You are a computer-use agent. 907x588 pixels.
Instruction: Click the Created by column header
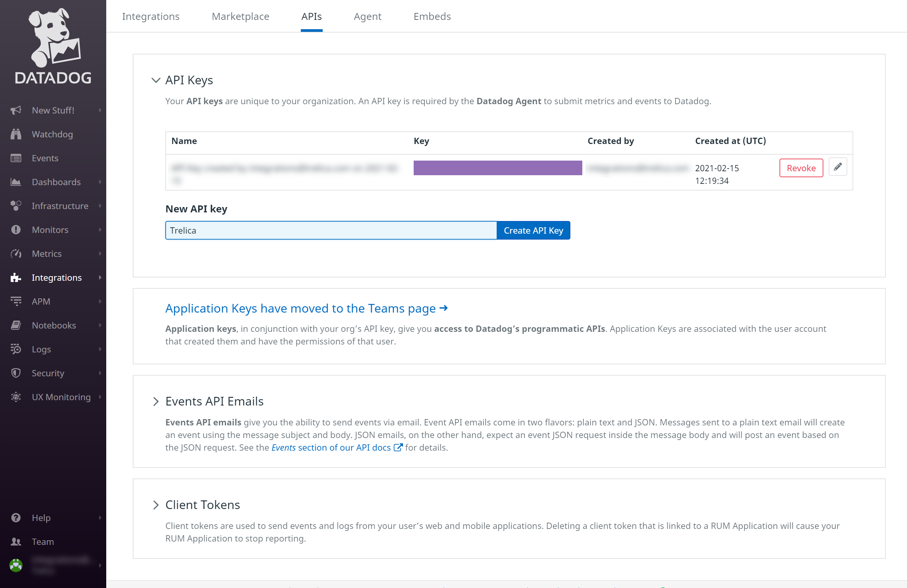(611, 141)
